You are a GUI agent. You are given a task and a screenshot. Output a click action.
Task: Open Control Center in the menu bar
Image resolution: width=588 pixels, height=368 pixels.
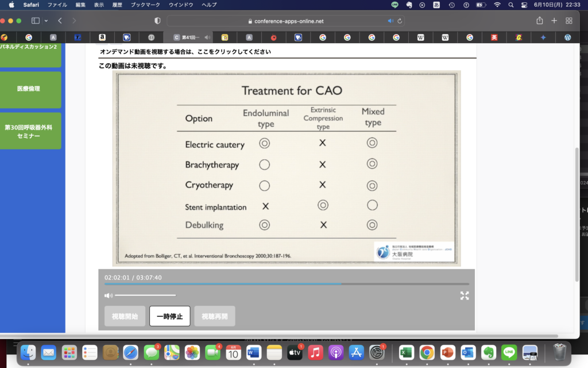pyautogui.click(x=524, y=5)
